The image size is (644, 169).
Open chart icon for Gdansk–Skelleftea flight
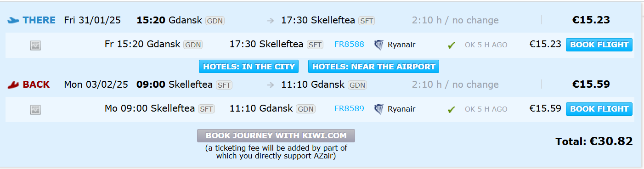[35, 45]
